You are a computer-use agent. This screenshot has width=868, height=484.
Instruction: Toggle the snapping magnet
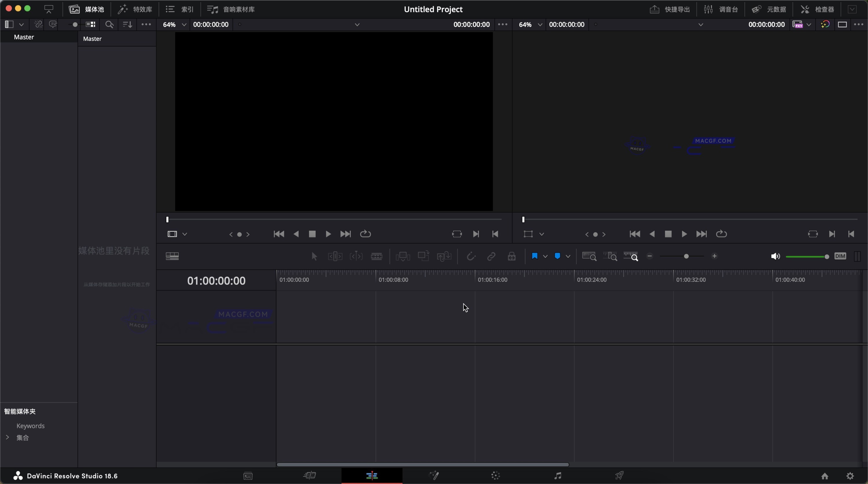[471, 256]
